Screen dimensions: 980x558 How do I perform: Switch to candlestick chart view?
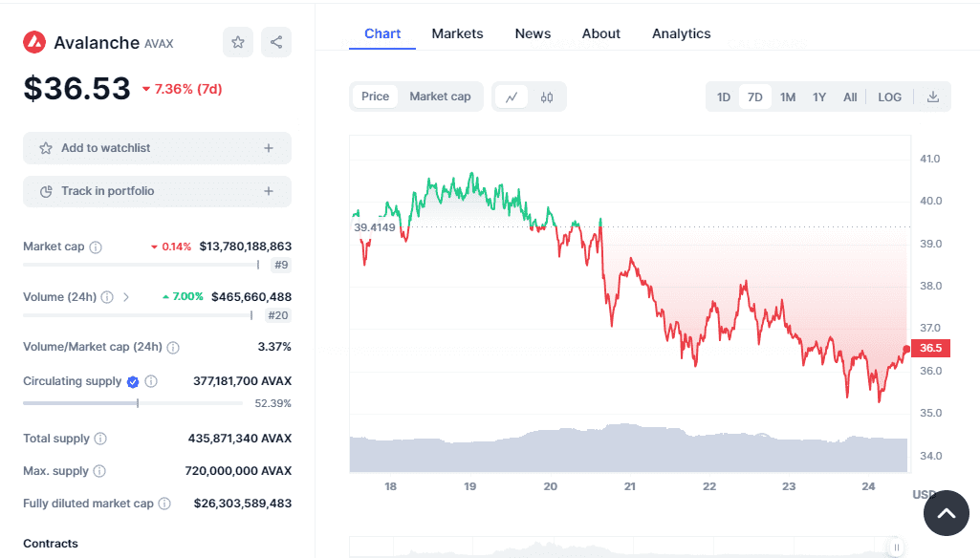pyautogui.click(x=547, y=97)
